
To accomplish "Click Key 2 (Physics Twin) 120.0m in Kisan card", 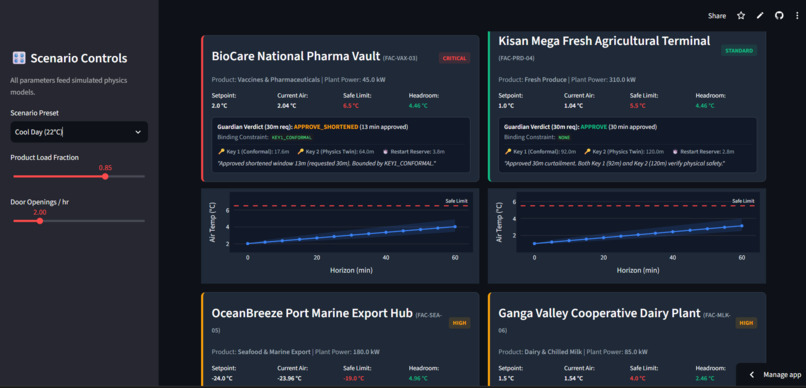I will (625, 152).
